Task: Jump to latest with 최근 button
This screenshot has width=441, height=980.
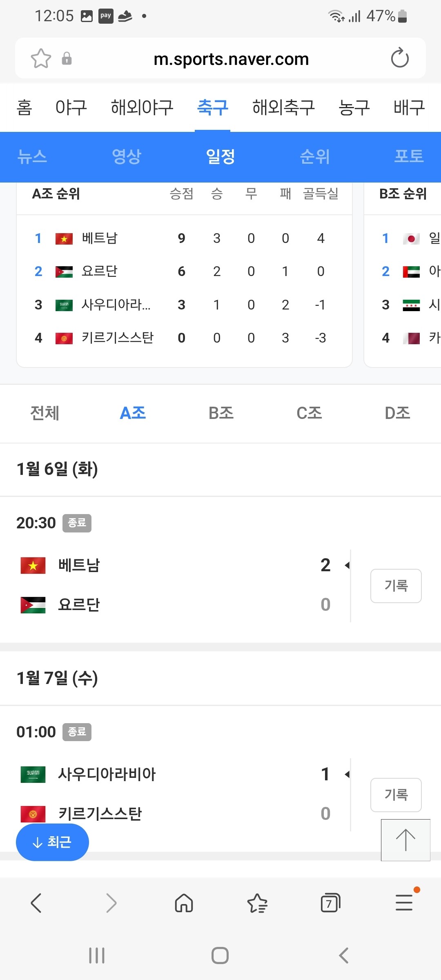Action: [x=52, y=842]
